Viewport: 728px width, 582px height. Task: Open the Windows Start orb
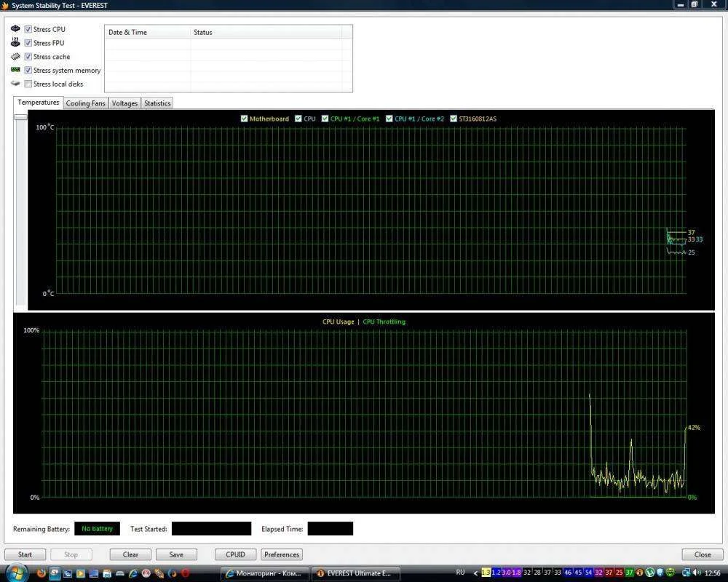[17, 573]
